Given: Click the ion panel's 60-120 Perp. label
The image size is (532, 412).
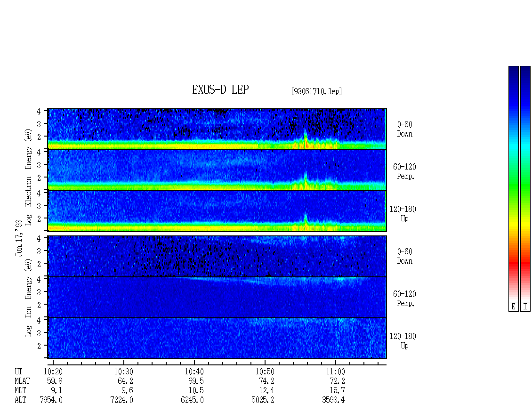Looking at the screenshot, I should click(x=405, y=299).
